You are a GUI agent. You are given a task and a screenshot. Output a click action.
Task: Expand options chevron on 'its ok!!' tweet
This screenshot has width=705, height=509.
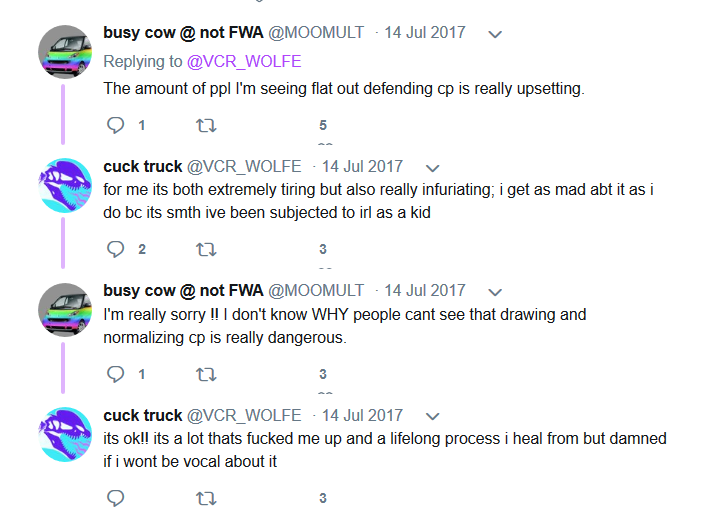point(433,416)
